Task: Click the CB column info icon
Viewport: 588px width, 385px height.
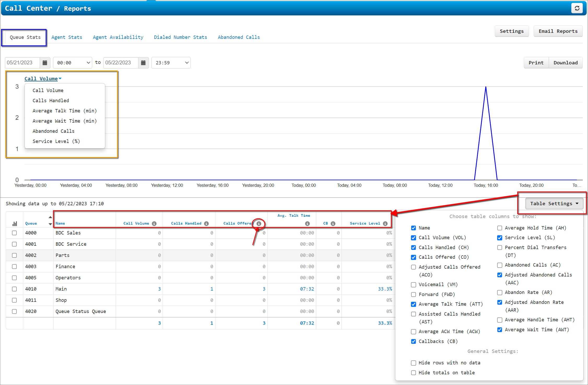Action: pos(333,224)
